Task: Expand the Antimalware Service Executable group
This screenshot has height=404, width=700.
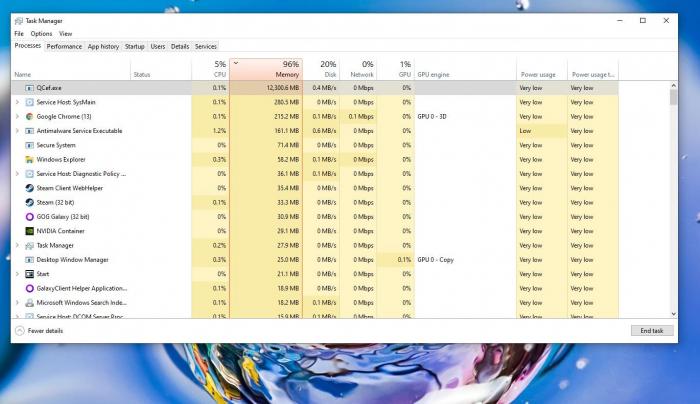Action: [x=17, y=131]
